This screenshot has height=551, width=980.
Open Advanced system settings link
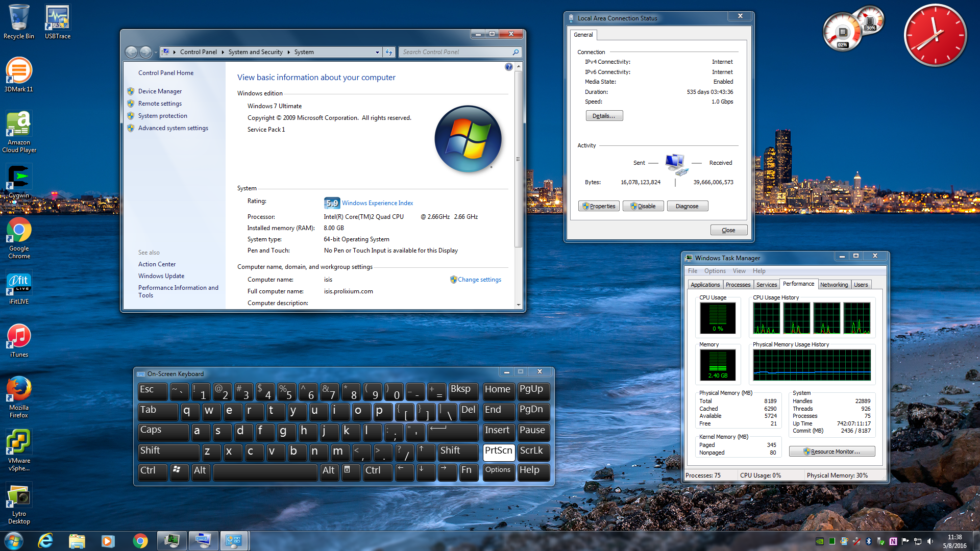click(173, 128)
